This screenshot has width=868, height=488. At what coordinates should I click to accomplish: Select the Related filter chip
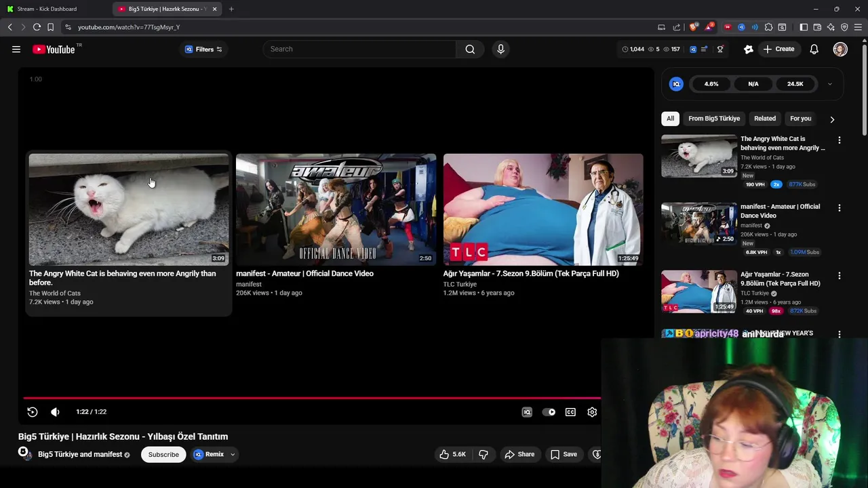(x=765, y=118)
